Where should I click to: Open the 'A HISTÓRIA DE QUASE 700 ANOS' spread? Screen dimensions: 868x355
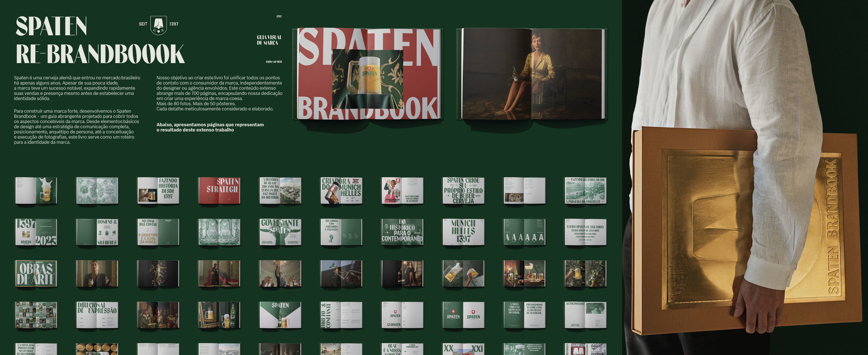[x=280, y=191]
